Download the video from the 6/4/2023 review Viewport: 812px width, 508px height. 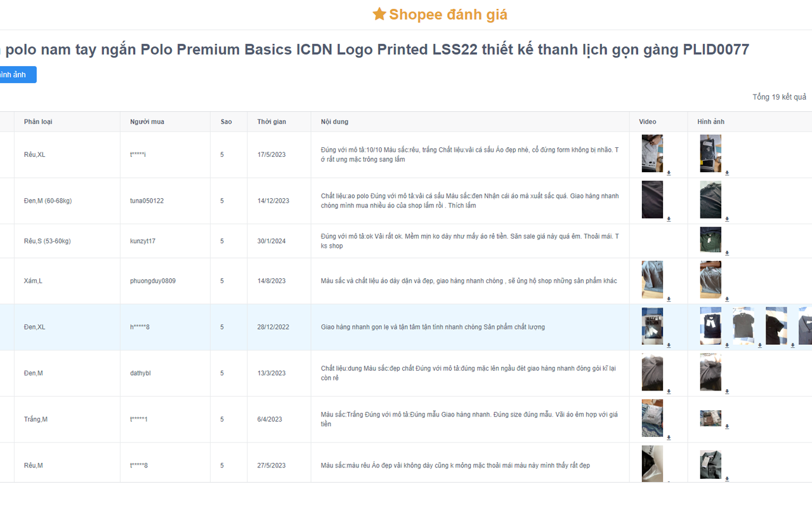(669, 438)
